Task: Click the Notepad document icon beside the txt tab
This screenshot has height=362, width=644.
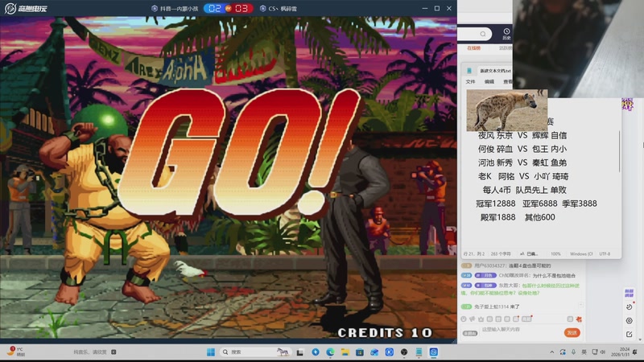Action: click(469, 71)
